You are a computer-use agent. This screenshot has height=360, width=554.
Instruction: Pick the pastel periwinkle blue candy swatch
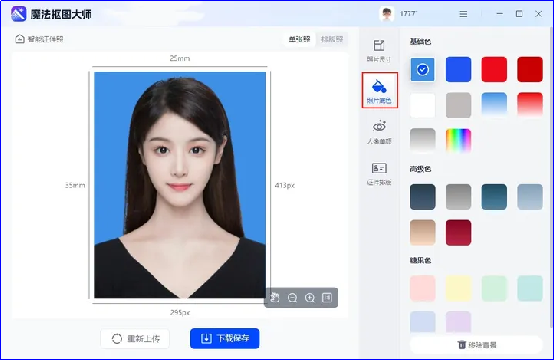(423, 322)
